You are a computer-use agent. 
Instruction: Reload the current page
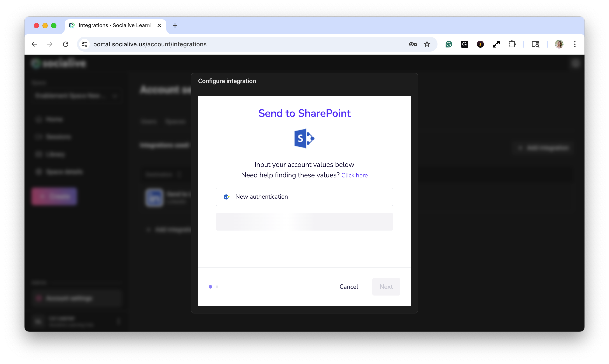pos(65,44)
